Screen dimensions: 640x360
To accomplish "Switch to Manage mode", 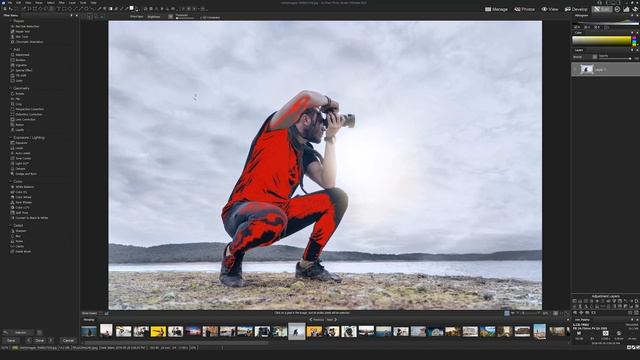I will pos(496,9).
